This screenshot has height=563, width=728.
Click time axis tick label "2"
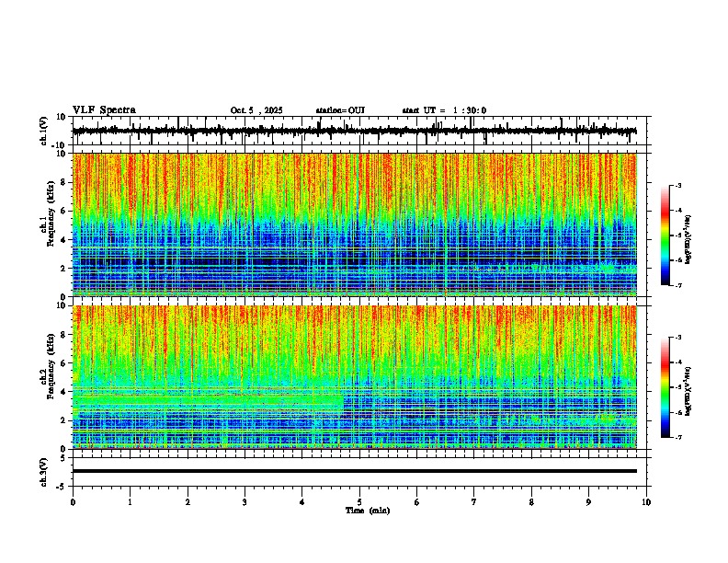188,502
